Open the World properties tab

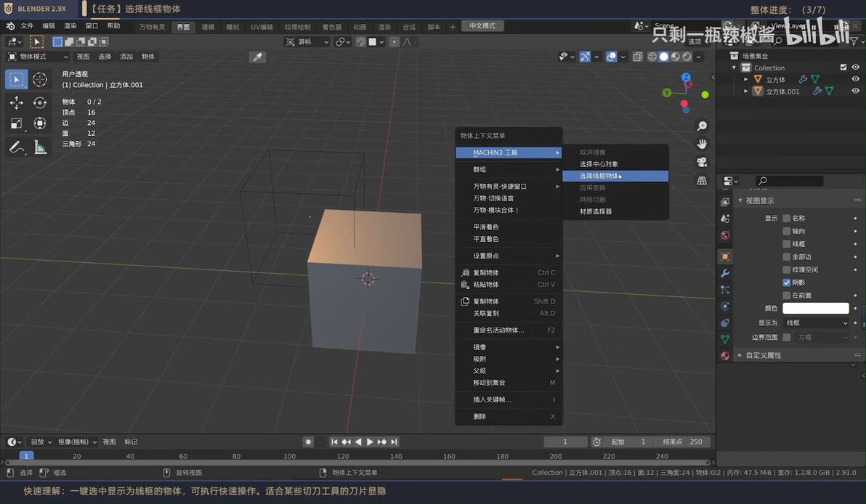tap(725, 236)
